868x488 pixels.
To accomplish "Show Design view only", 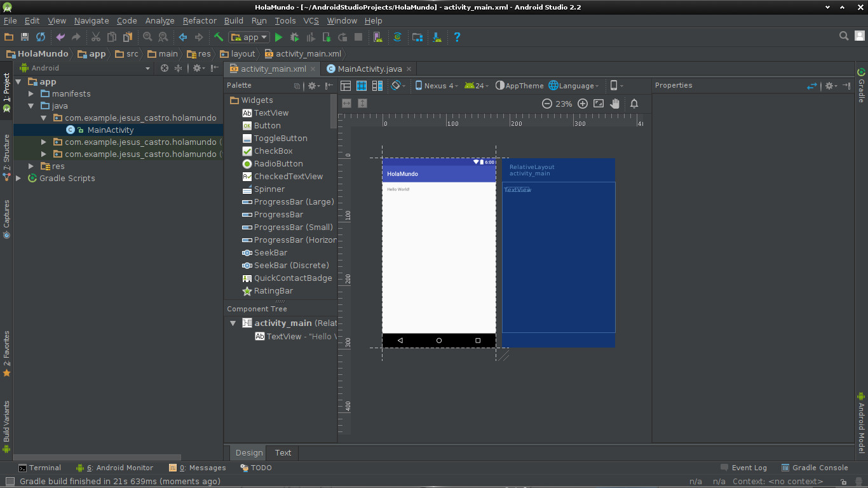I will pyautogui.click(x=346, y=86).
